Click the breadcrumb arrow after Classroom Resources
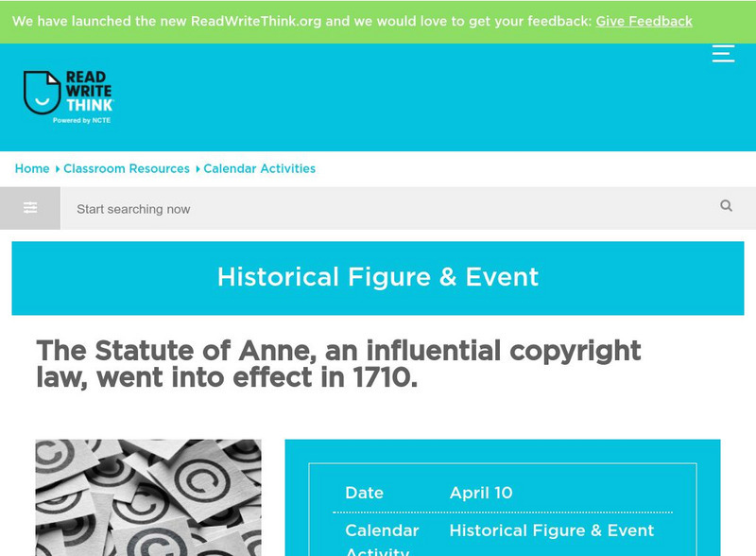This screenshot has height=556, width=756. click(197, 169)
